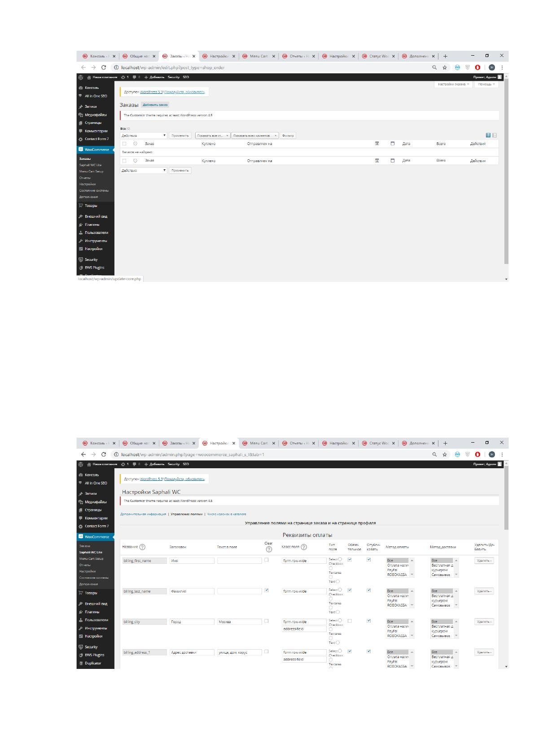Bookmark the woocommerce_saphali settings page with star
This screenshot has width=534, height=756.
coord(445,454)
